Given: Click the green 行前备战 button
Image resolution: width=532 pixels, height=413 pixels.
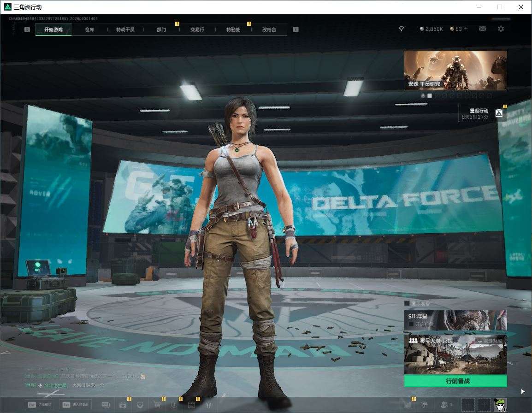Looking at the screenshot, I should (x=455, y=381).
